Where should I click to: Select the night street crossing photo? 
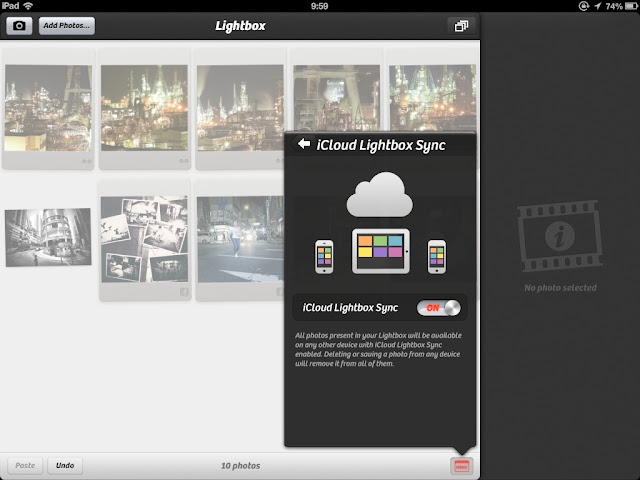point(240,240)
